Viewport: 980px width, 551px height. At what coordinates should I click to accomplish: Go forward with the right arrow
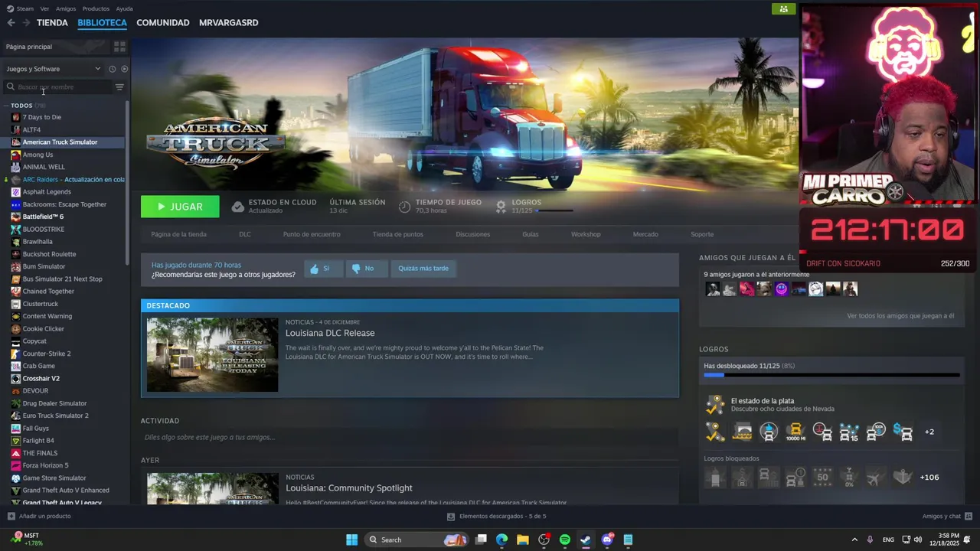[26, 23]
